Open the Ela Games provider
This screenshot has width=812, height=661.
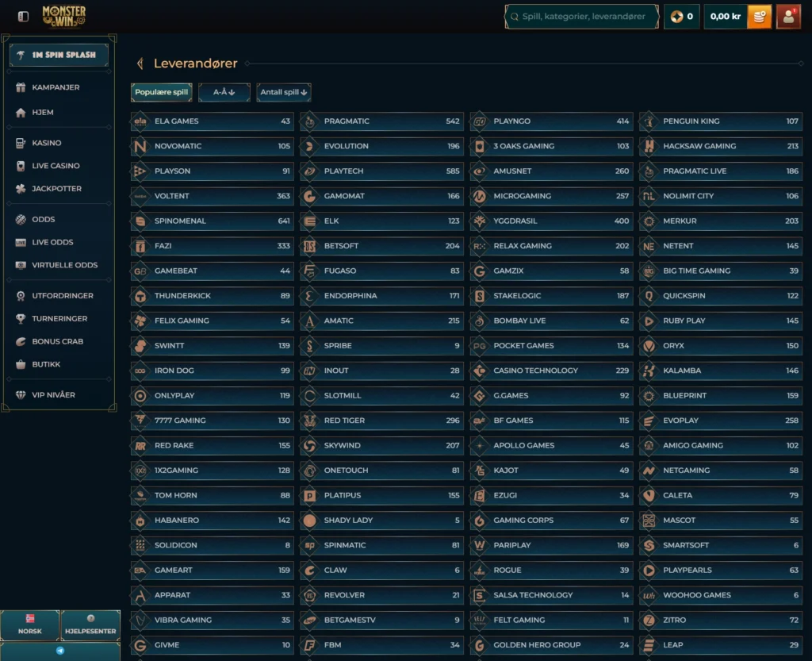213,121
